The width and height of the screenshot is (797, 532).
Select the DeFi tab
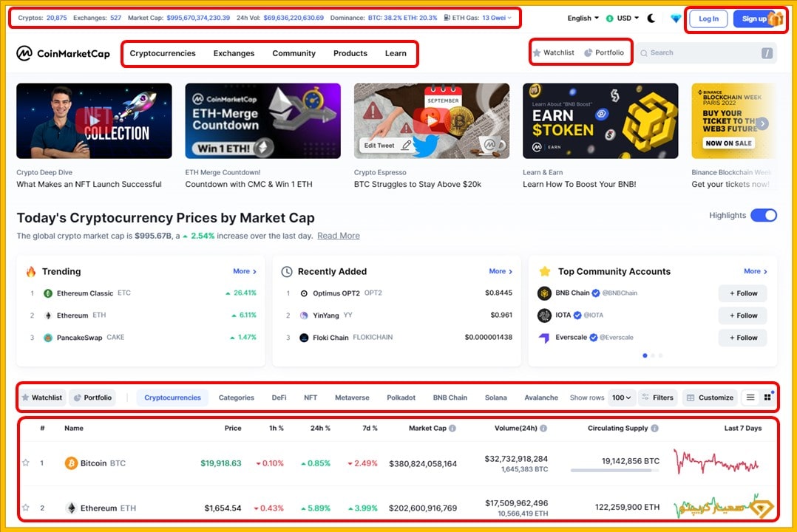click(x=279, y=398)
